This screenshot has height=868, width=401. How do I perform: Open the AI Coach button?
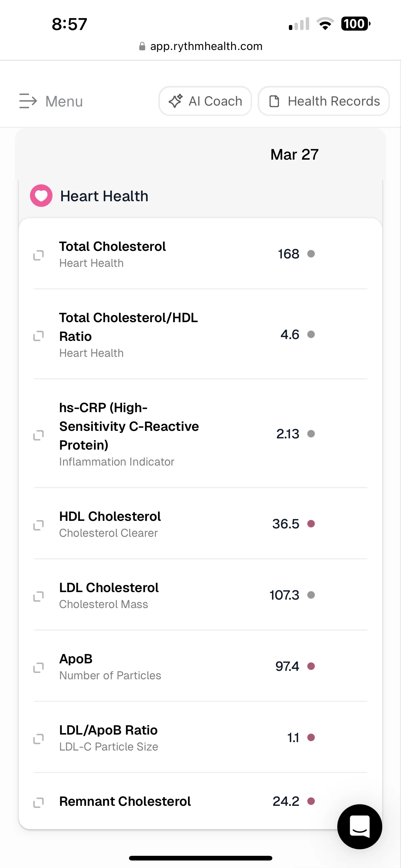(205, 101)
